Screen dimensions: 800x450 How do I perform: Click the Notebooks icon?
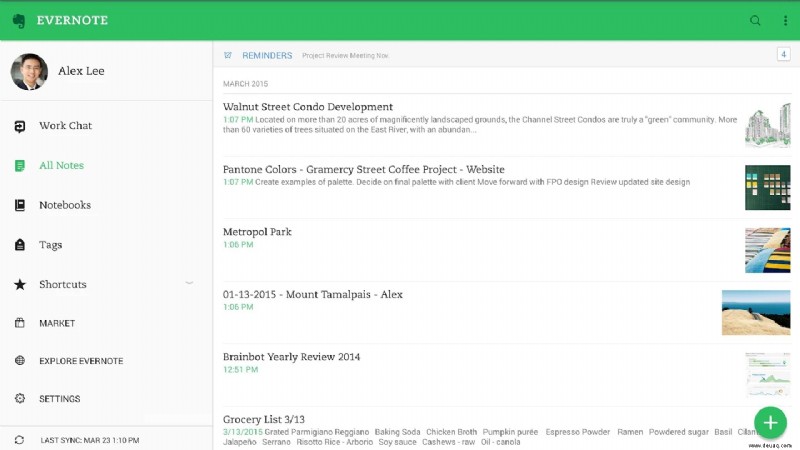[20, 205]
